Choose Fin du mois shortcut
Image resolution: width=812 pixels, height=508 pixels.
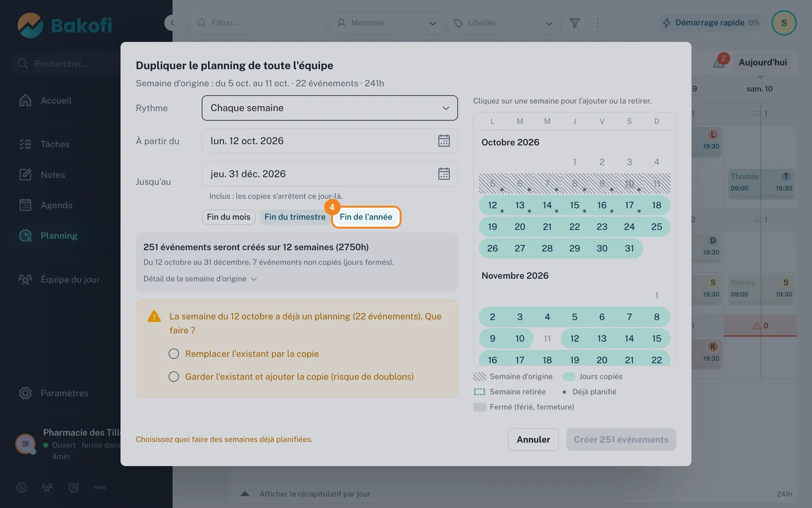pyautogui.click(x=228, y=217)
